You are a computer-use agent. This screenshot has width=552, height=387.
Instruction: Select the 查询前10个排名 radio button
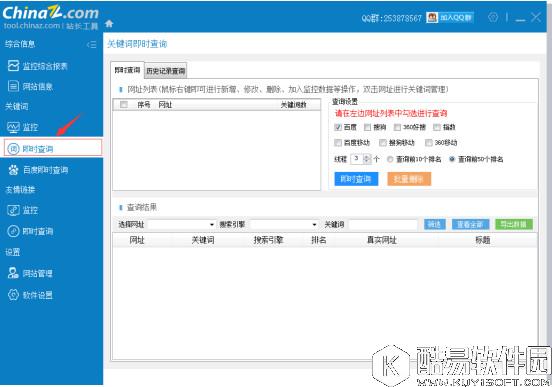click(390, 159)
